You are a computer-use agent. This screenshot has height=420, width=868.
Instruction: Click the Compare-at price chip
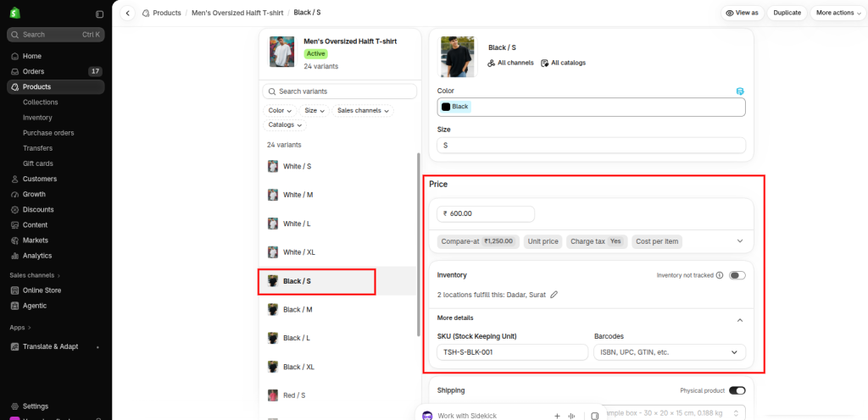click(x=478, y=241)
